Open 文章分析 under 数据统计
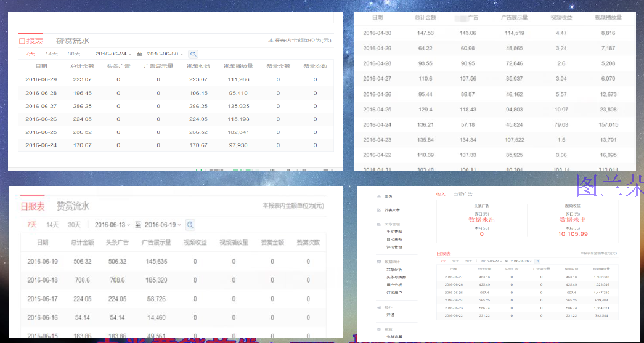This screenshot has width=644, height=343. click(394, 270)
